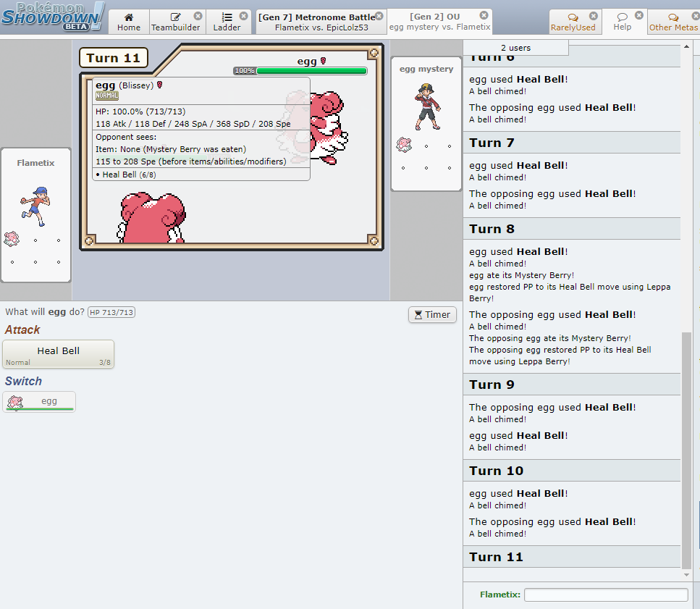Close the Help chat tab
Image resolution: width=700 pixels, height=609 pixels.
pos(638,15)
